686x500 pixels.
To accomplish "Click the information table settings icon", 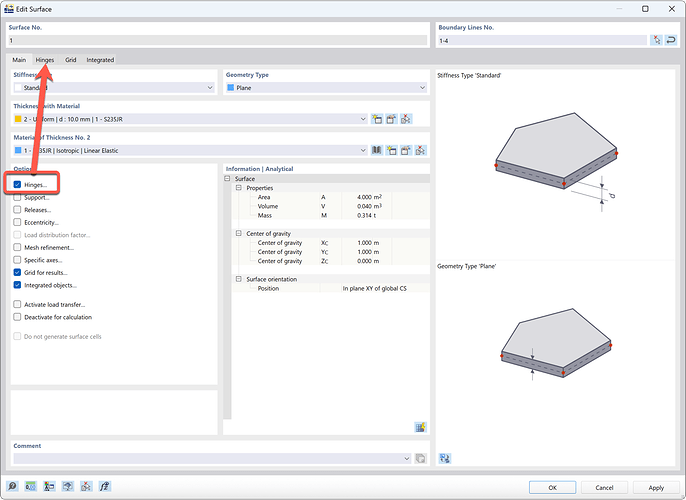I will click(x=420, y=427).
